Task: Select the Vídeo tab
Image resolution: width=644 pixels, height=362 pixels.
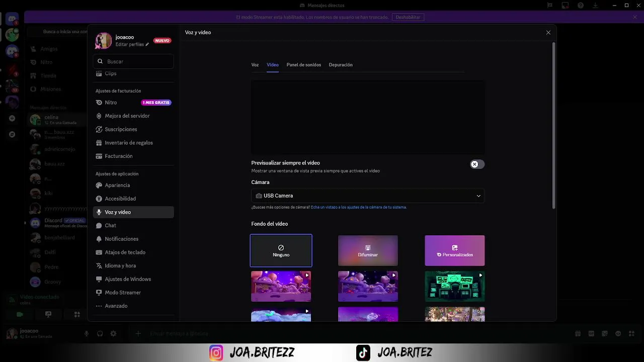Action: (x=273, y=65)
